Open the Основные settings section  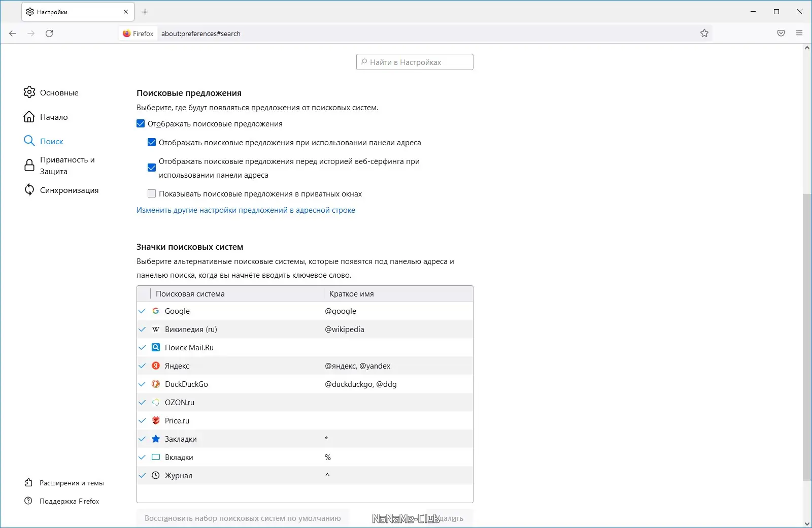pyautogui.click(x=59, y=93)
